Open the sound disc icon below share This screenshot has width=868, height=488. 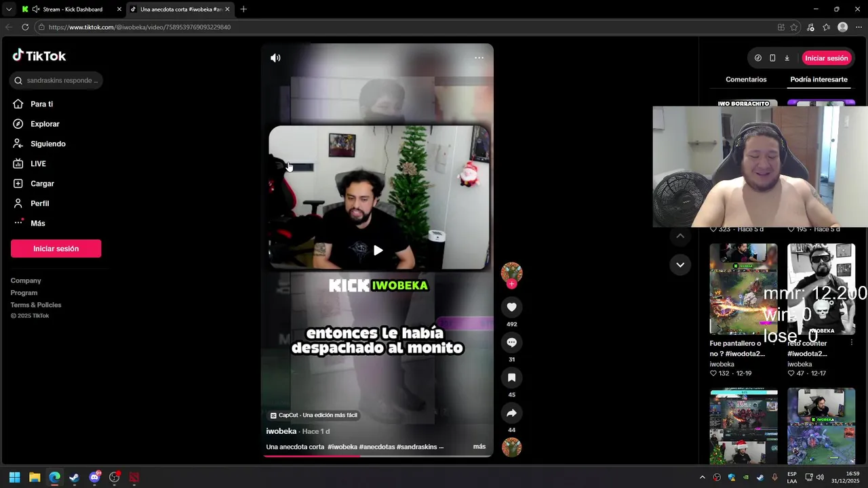click(511, 447)
